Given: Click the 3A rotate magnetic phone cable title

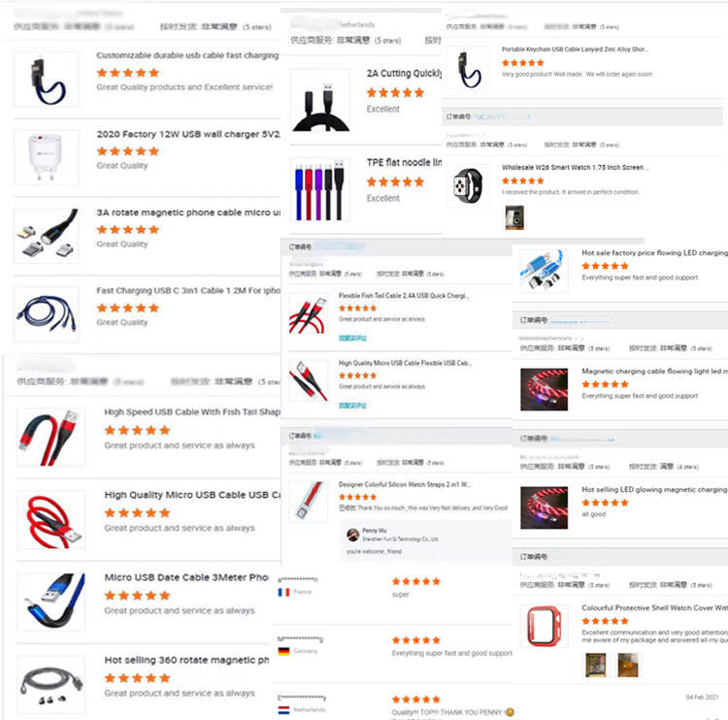Looking at the screenshot, I should coord(188,213).
